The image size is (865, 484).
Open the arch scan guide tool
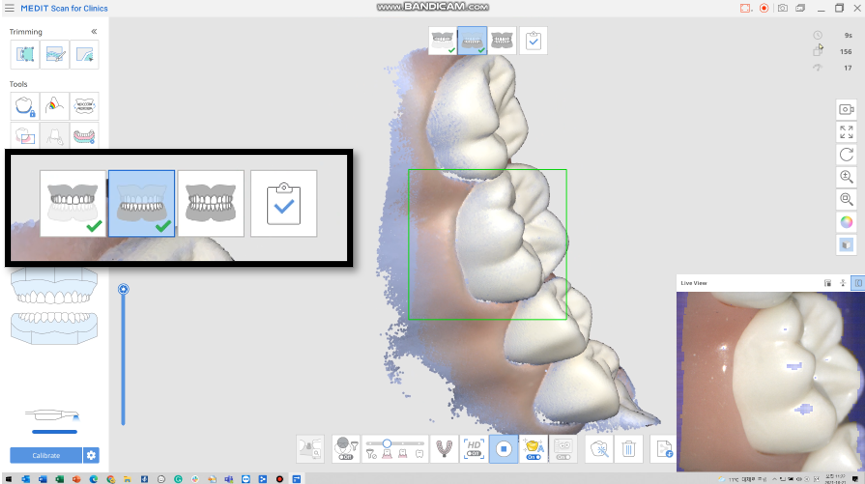coord(444,449)
